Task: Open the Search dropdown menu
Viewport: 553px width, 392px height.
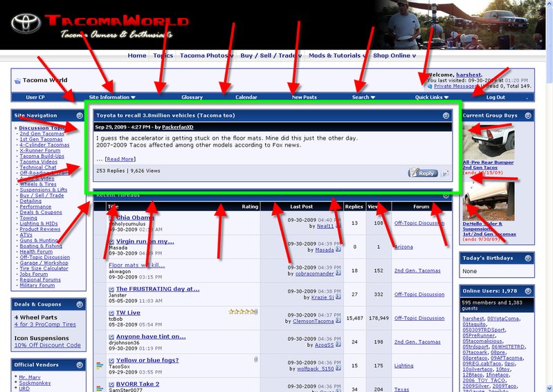Action: [x=363, y=97]
